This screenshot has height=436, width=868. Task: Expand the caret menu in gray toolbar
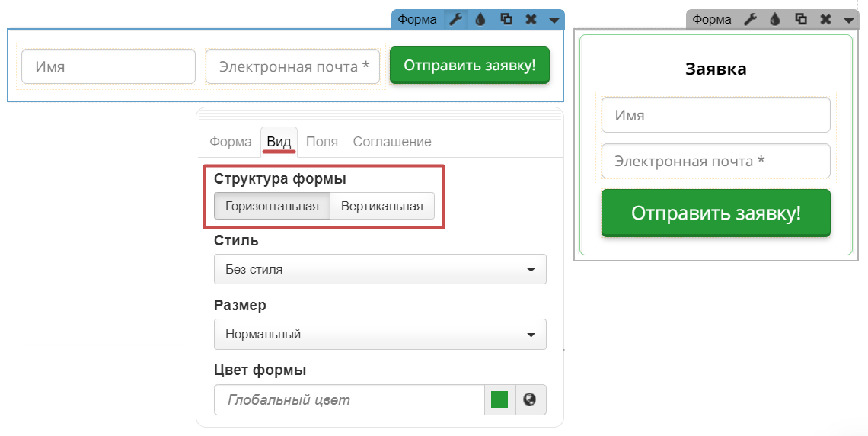click(x=848, y=21)
